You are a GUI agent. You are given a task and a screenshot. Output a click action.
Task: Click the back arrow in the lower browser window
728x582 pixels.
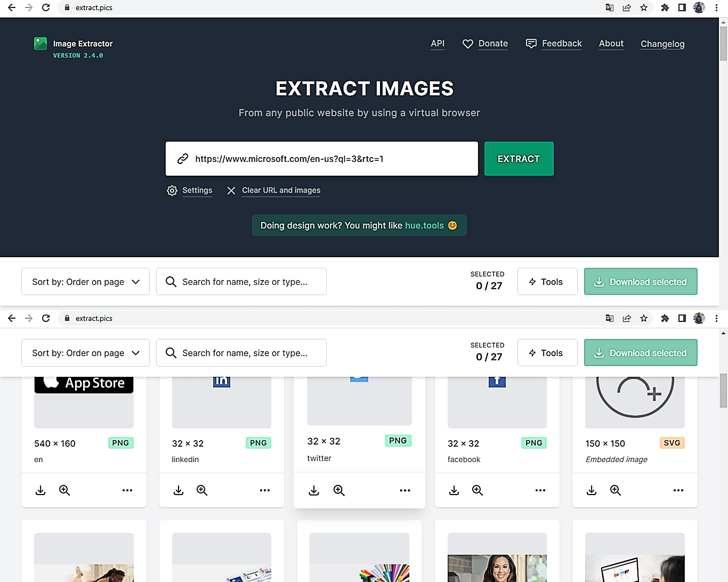pyautogui.click(x=12, y=318)
